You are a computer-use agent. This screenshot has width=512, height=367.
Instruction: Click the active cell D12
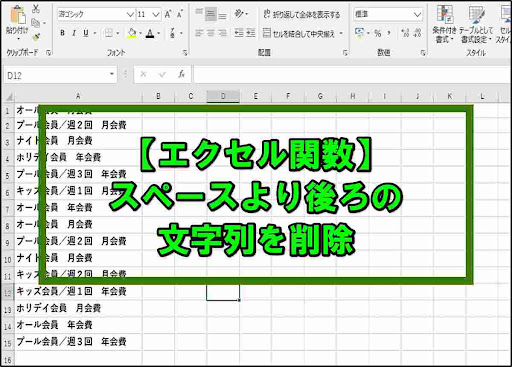click(223, 292)
